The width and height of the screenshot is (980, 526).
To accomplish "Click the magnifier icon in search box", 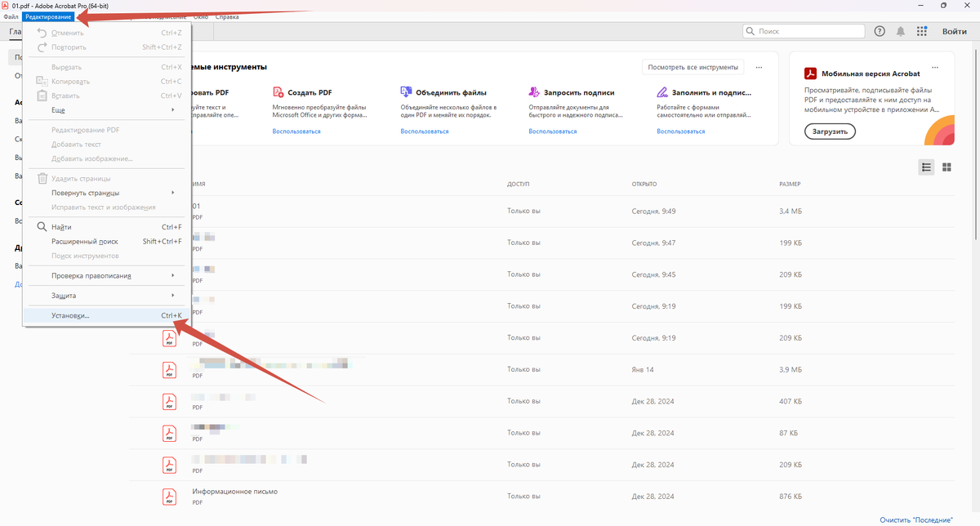I will [751, 31].
